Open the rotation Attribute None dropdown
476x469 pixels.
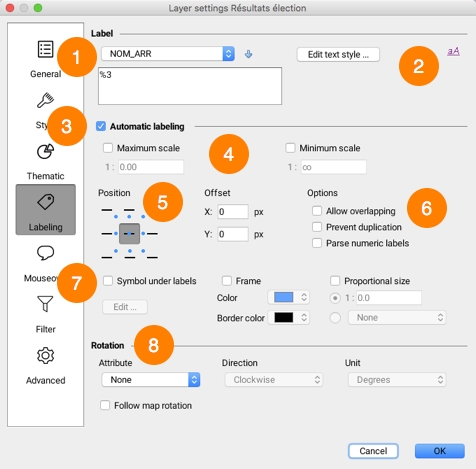pyautogui.click(x=150, y=380)
